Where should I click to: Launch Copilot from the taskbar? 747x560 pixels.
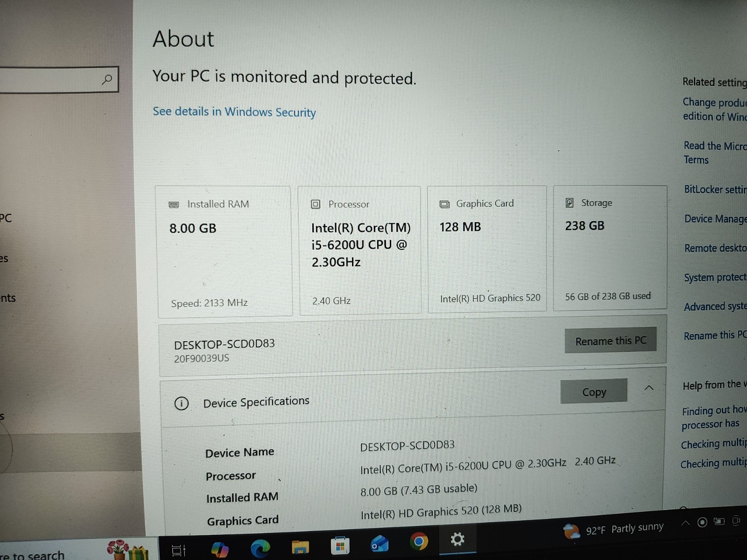[219, 549]
